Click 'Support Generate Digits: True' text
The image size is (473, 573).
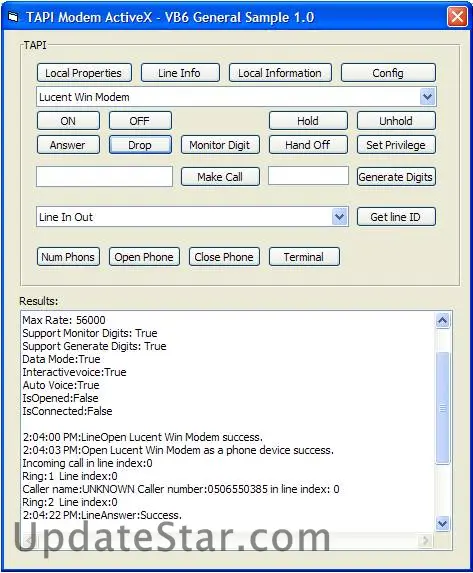pyautogui.click(x=94, y=346)
